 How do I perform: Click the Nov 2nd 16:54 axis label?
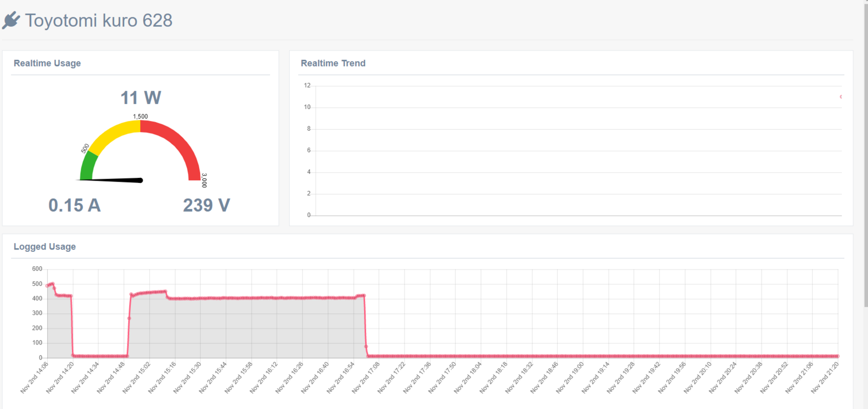pos(341,377)
